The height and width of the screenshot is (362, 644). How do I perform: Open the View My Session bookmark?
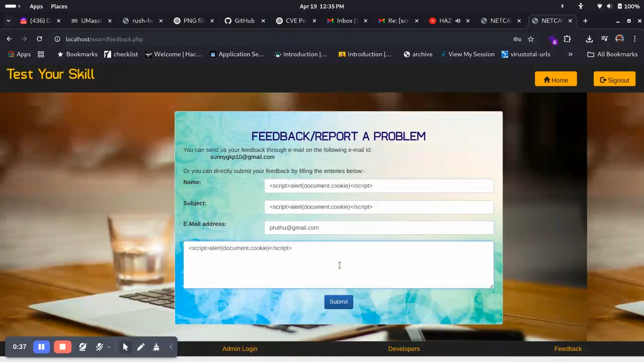(x=467, y=54)
